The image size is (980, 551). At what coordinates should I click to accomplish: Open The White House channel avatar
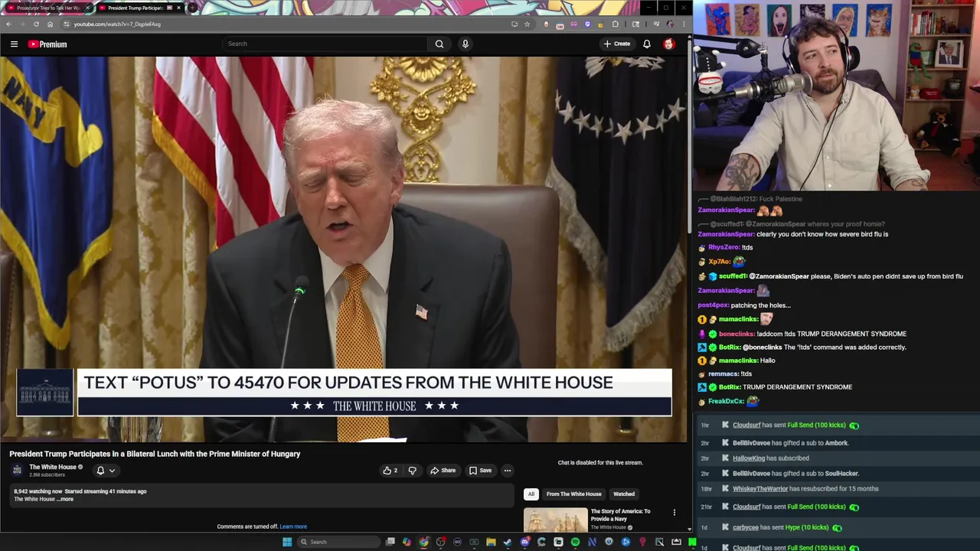pos(18,470)
